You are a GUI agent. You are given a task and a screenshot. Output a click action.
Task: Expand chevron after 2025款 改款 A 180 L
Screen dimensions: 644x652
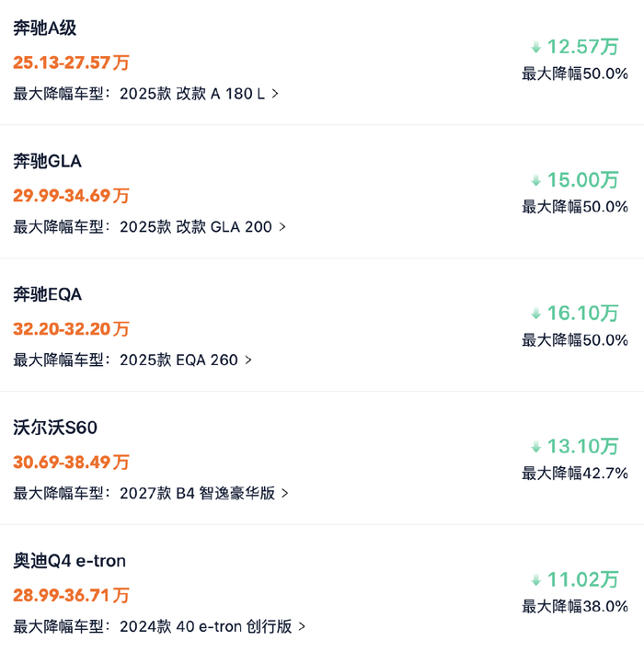[x=275, y=94]
